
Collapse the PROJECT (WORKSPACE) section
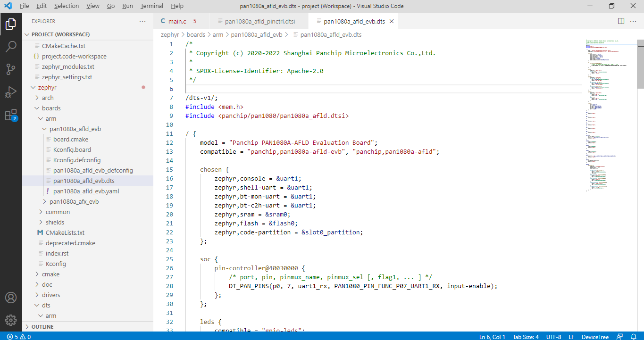tap(88, 34)
